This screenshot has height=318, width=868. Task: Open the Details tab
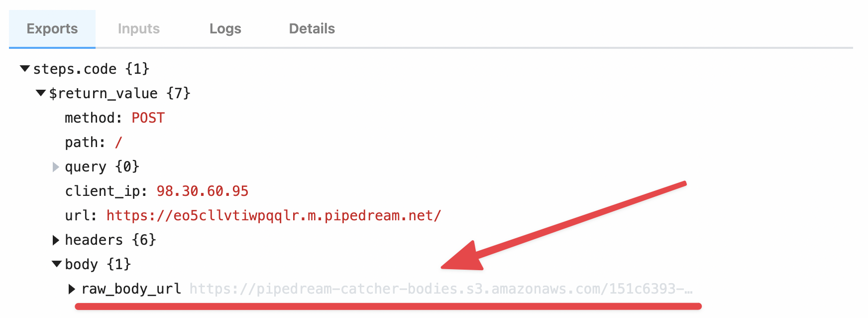[x=312, y=29]
